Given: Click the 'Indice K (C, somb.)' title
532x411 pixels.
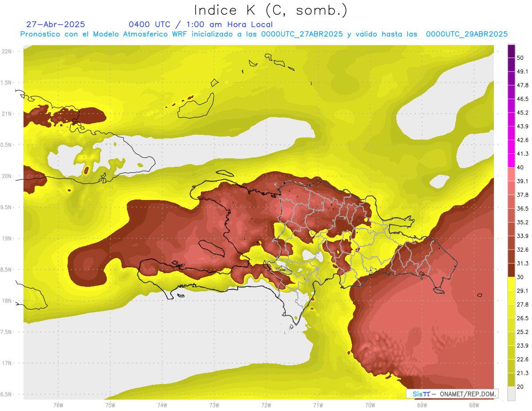Looking at the screenshot, I should 271,11.
